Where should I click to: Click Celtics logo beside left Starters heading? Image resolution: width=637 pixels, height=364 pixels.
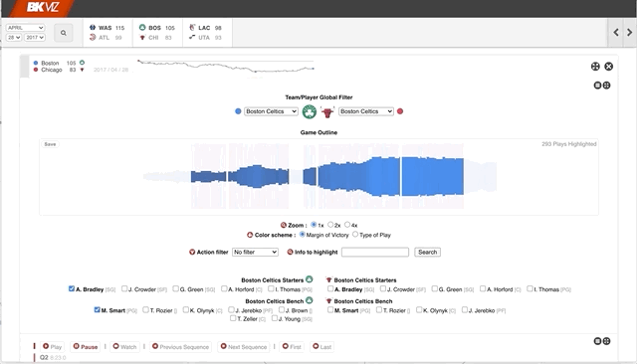tap(310, 279)
